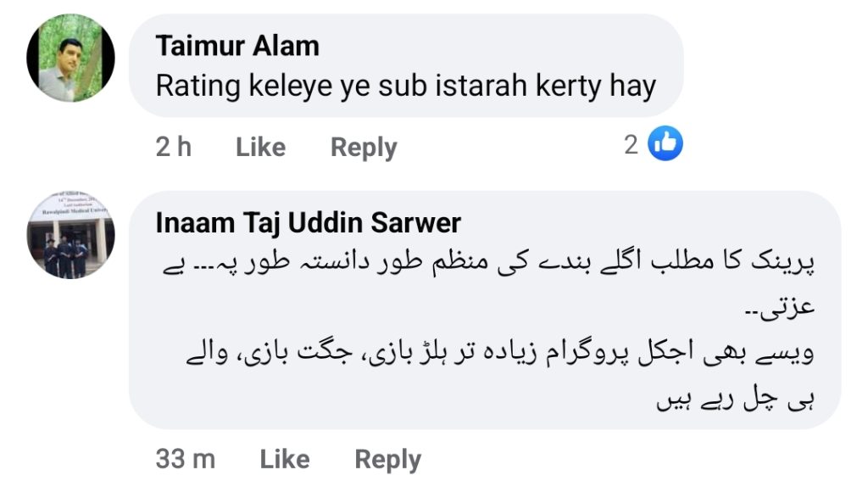868x481 pixels.
Task: Reply to Inaam Taj Uddin Sarwer's comment
Action: 388,460
